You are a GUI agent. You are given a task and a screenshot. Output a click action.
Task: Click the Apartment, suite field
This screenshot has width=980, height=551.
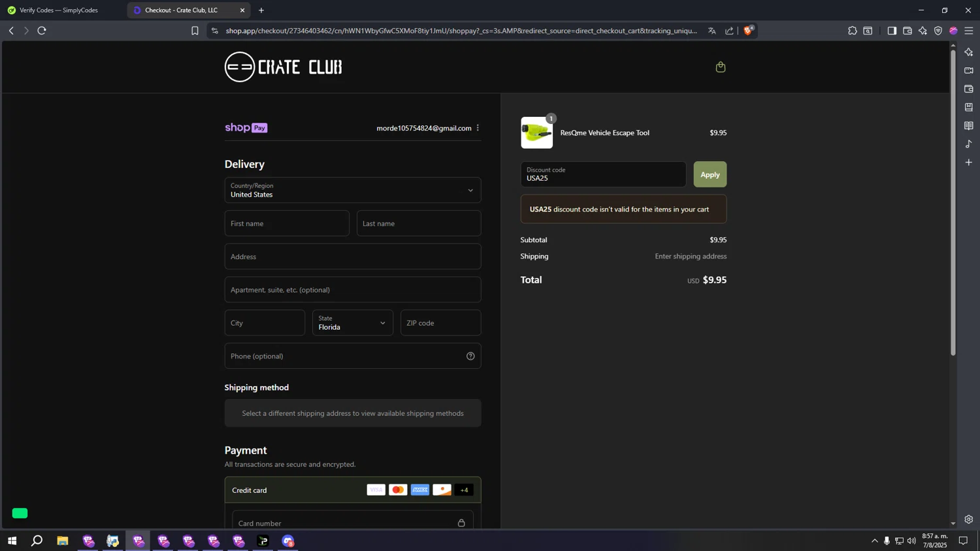tap(353, 289)
